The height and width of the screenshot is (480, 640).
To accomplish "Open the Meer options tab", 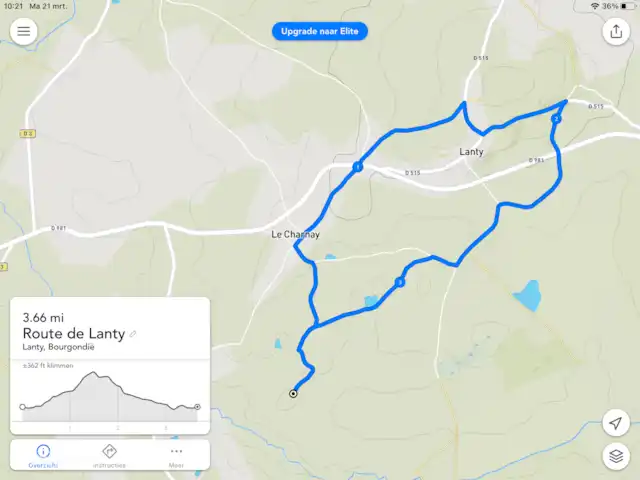I will click(176, 456).
